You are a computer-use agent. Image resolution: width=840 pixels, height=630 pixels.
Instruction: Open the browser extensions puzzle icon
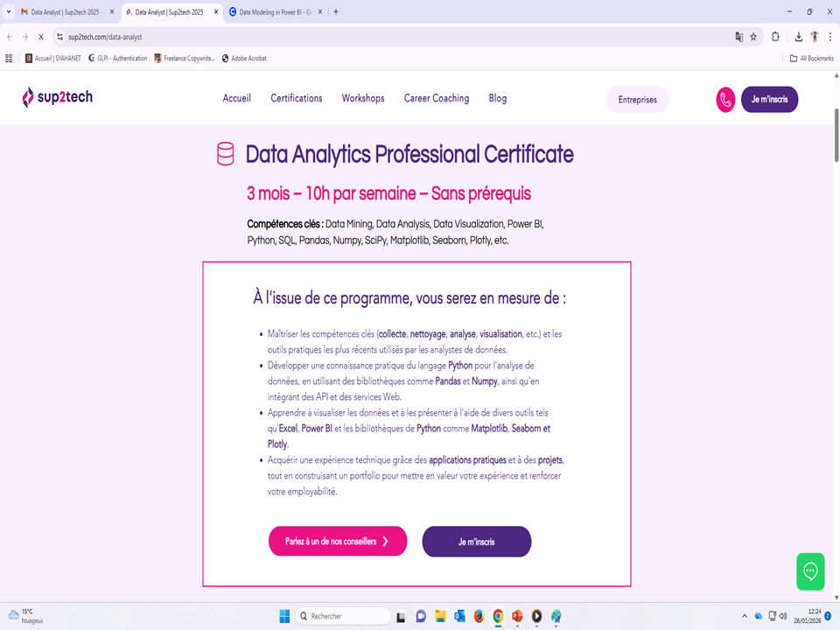coord(776,37)
